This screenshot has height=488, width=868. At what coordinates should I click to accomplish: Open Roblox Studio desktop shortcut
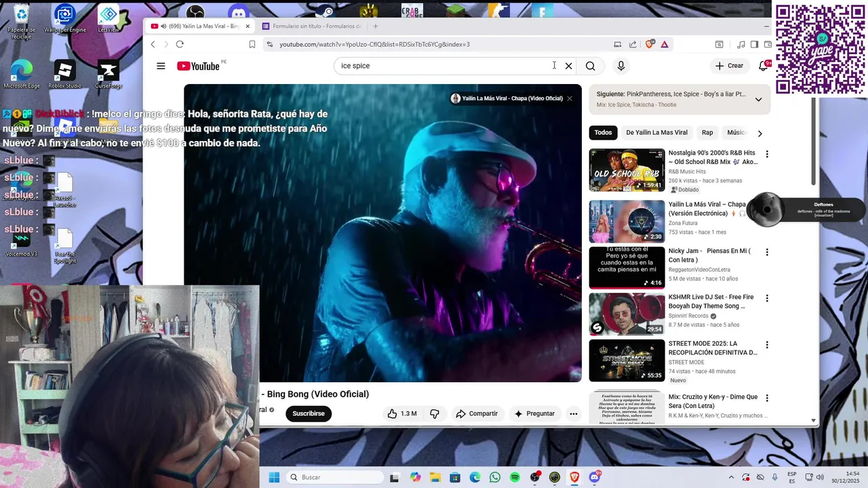coord(65,75)
